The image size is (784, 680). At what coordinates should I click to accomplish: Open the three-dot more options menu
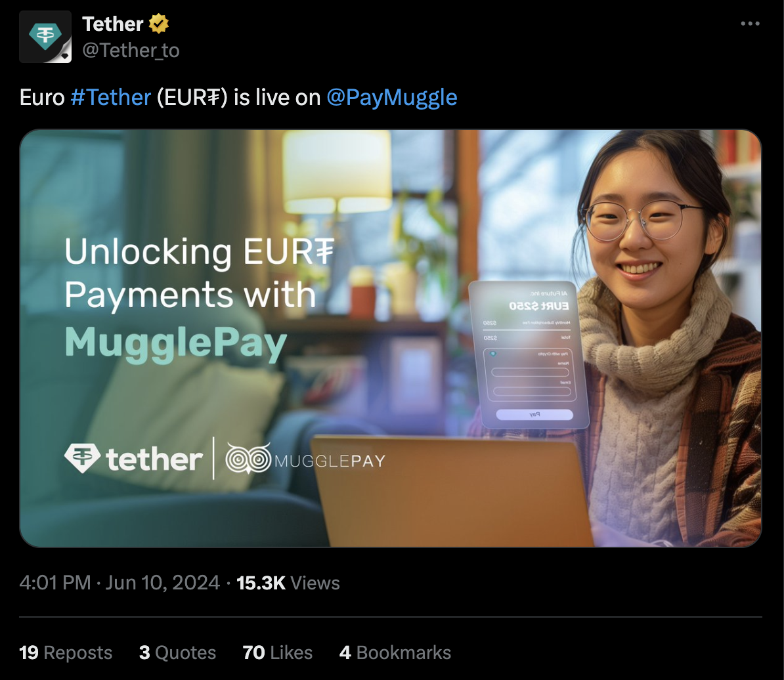[x=750, y=24]
